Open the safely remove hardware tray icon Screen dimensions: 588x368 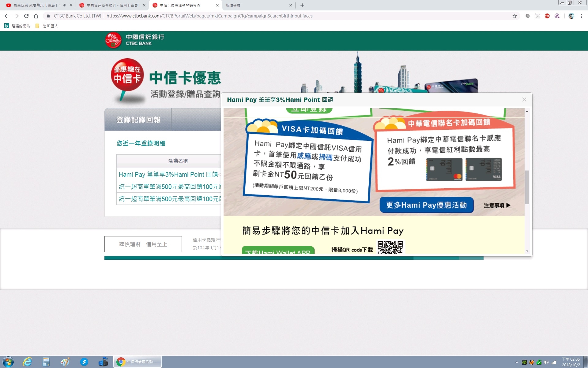point(539,362)
